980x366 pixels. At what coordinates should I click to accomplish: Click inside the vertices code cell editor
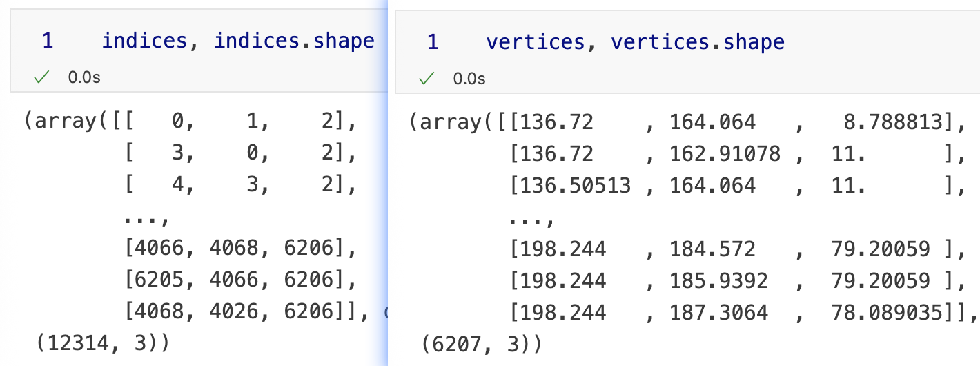point(690,43)
